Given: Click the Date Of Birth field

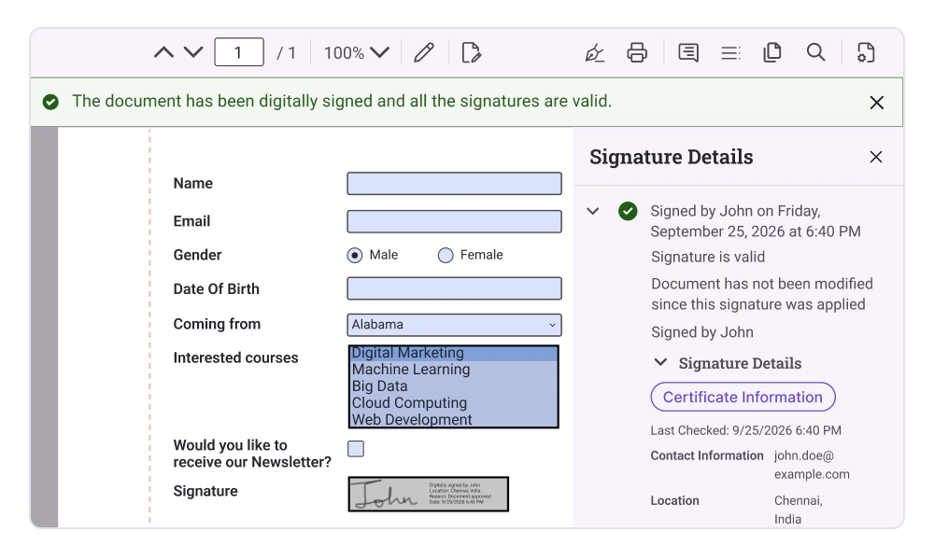Looking at the screenshot, I should click(x=455, y=288).
